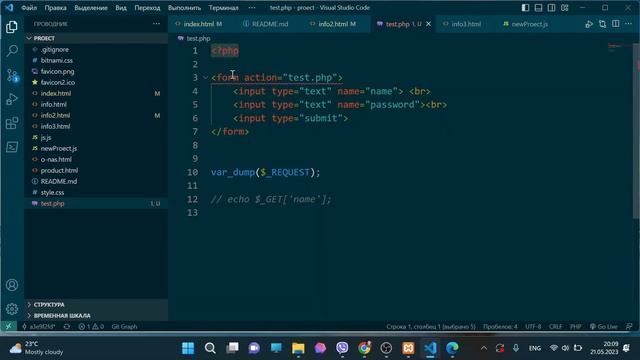Open the Accounts menu

pos(12,285)
